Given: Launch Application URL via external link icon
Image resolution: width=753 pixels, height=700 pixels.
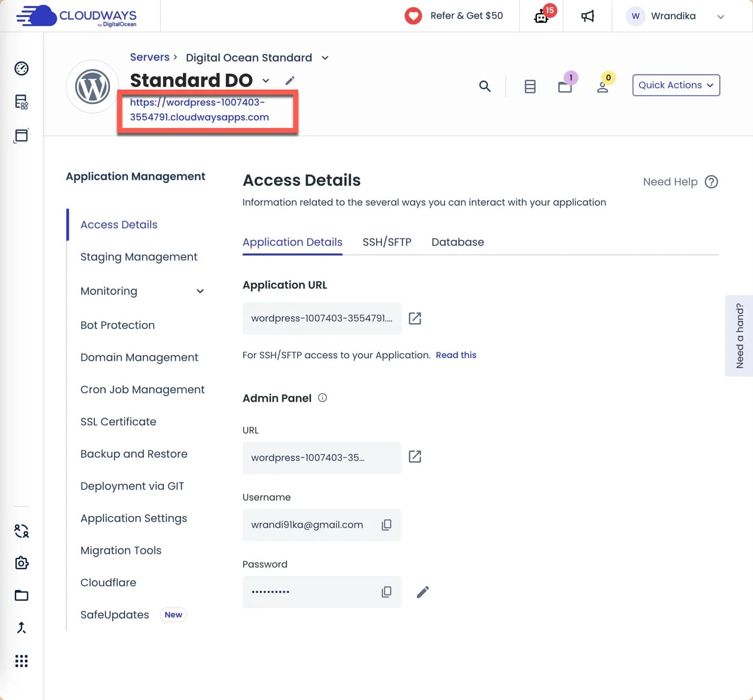Looking at the screenshot, I should pyautogui.click(x=415, y=318).
